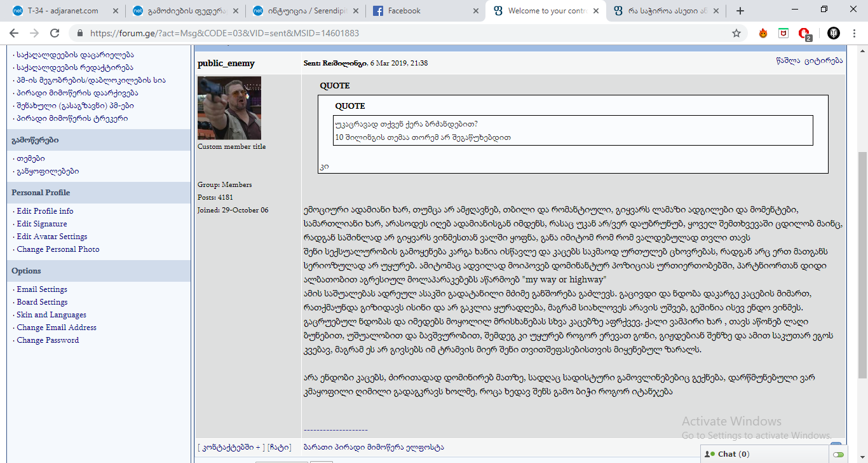Viewport: 868px width, 463px height.
Task: Open Edit Signature
Action: coord(42,224)
